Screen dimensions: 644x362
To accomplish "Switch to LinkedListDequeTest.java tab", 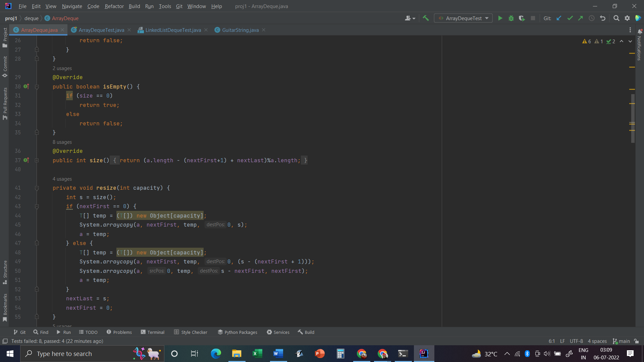I will (173, 30).
